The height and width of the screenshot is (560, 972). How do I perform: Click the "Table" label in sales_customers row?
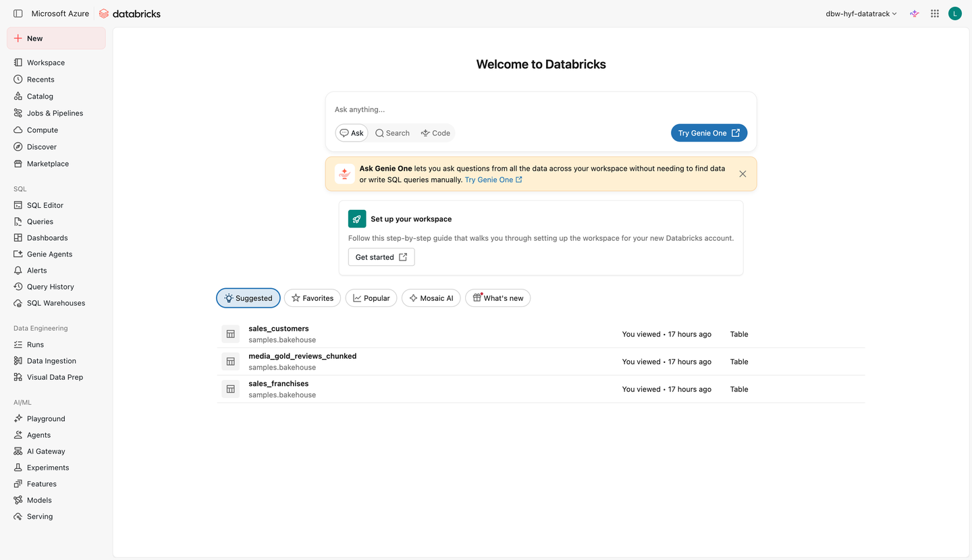coord(739,335)
